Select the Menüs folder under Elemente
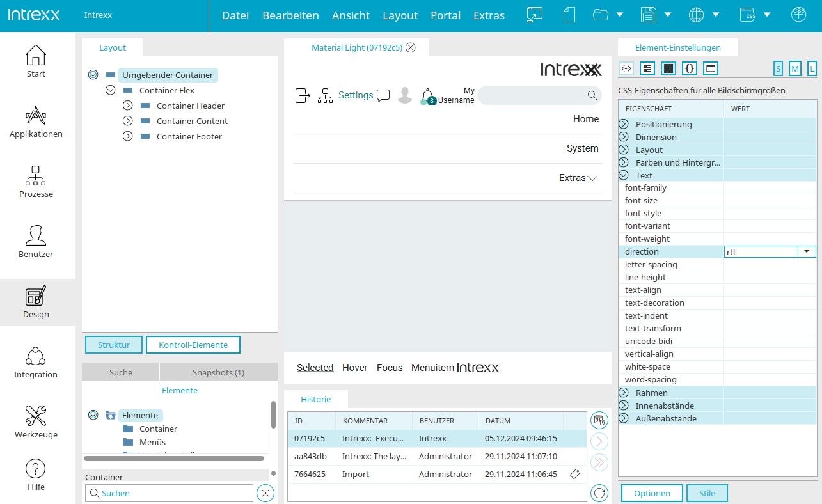822x504 pixels. pos(144,442)
